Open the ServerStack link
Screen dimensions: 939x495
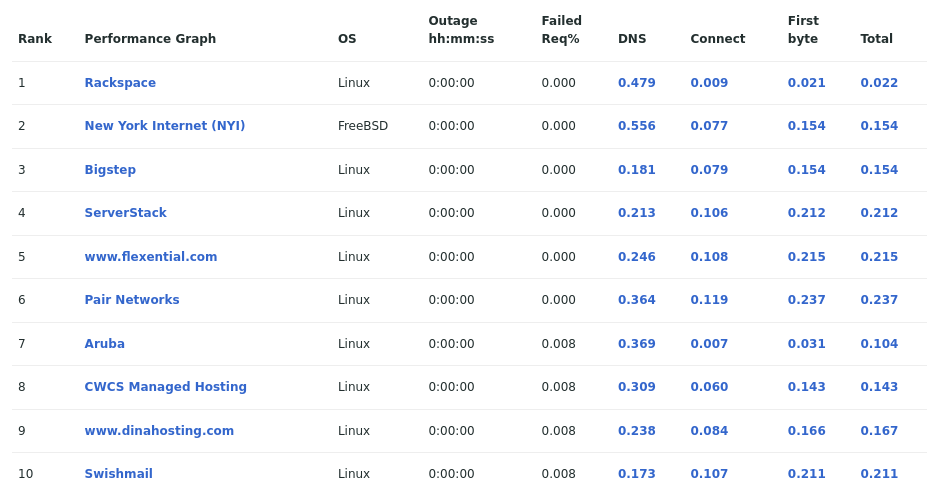click(x=125, y=212)
